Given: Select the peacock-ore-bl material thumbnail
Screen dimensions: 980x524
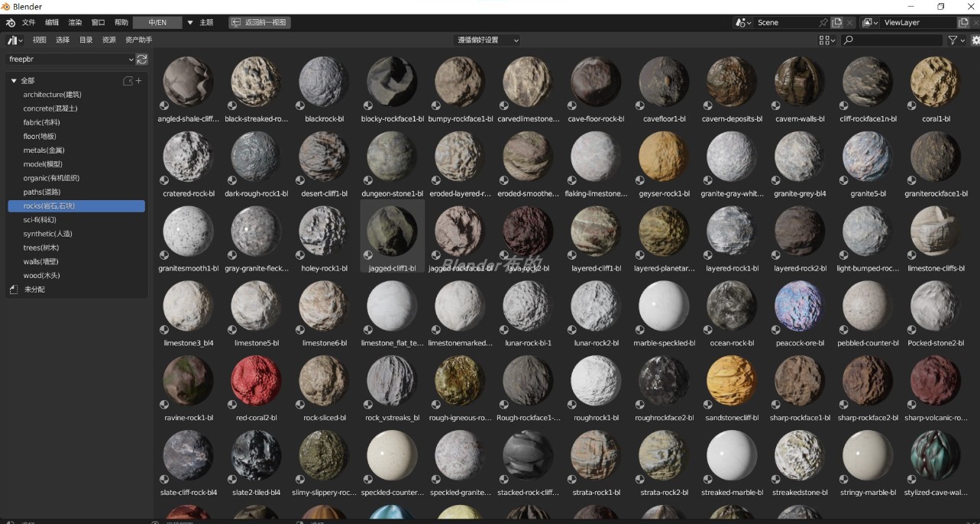Looking at the screenshot, I should pyautogui.click(x=799, y=306).
